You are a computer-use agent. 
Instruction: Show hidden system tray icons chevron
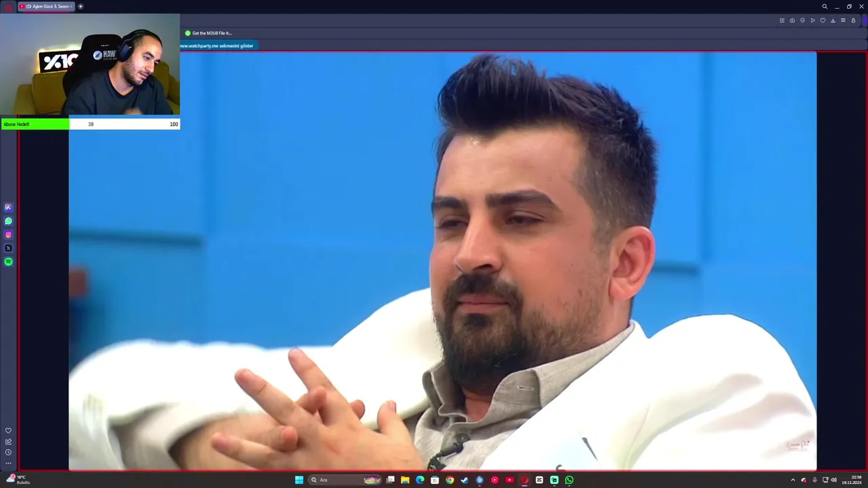[793, 480]
